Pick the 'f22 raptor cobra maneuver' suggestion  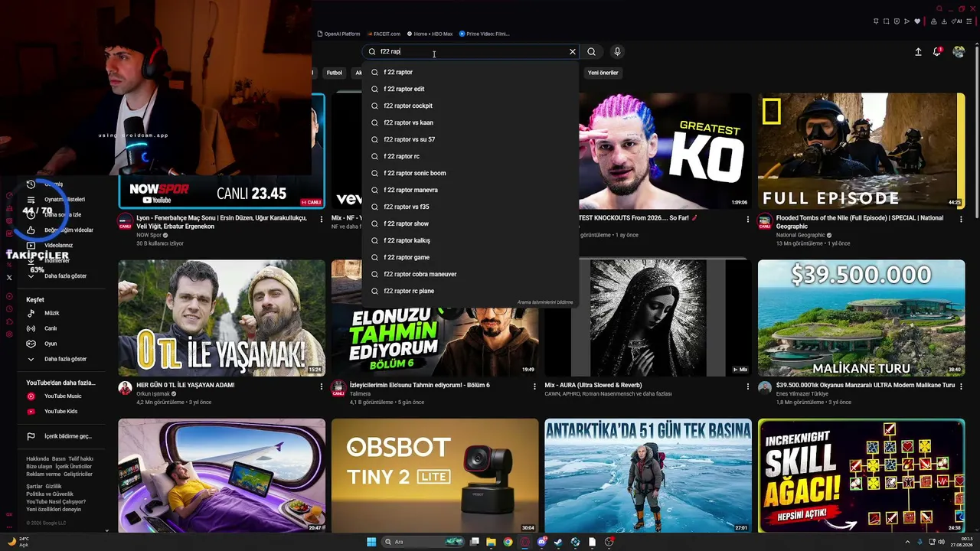click(470, 274)
